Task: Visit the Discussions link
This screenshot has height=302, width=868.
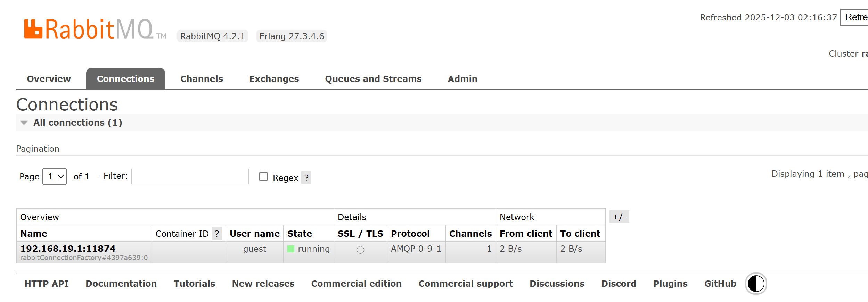Action: click(x=557, y=284)
